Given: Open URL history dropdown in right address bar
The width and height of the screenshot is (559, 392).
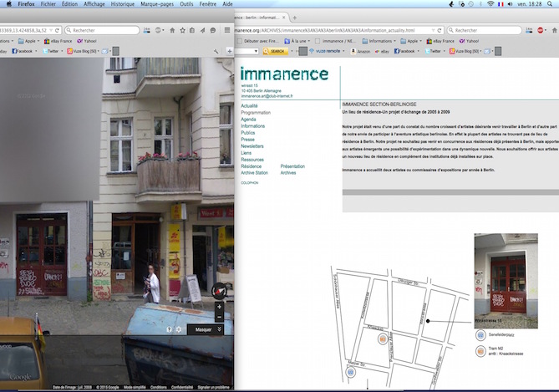Looking at the screenshot, I should 433,30.
